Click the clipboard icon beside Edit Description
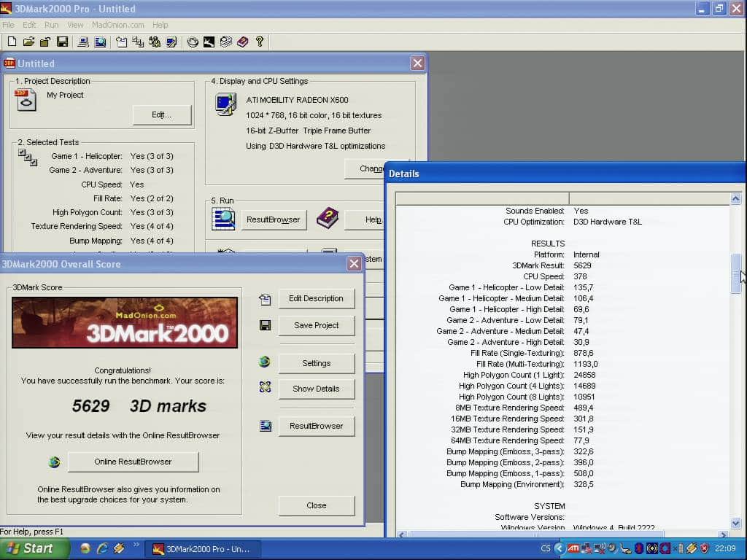Viewport: 747px width, 560px height. [265, 299]
